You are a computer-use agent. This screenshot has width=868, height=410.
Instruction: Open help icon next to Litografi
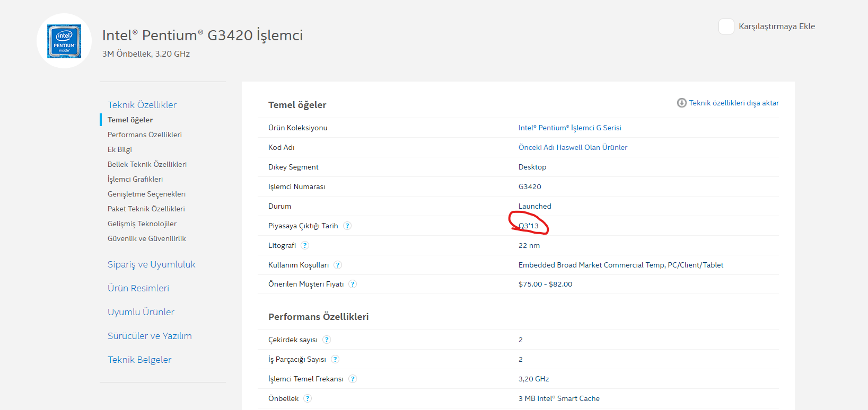tap(305, 245)
